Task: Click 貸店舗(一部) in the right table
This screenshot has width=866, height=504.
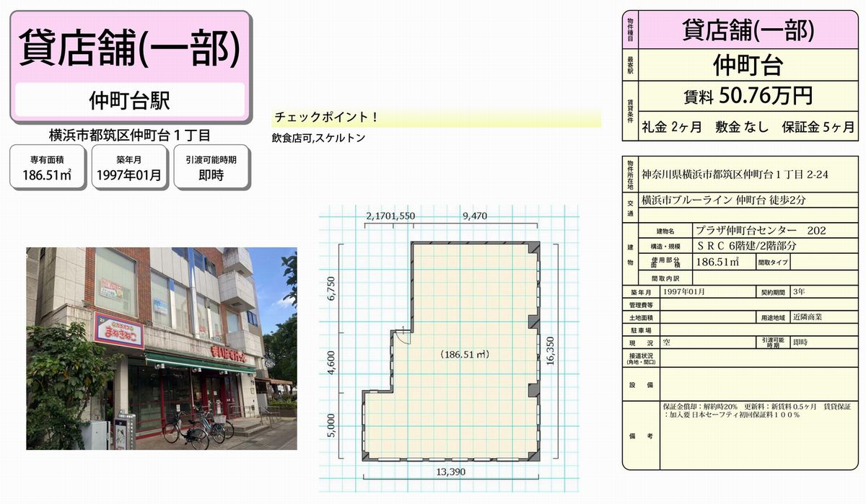Action: pos(748,30)
